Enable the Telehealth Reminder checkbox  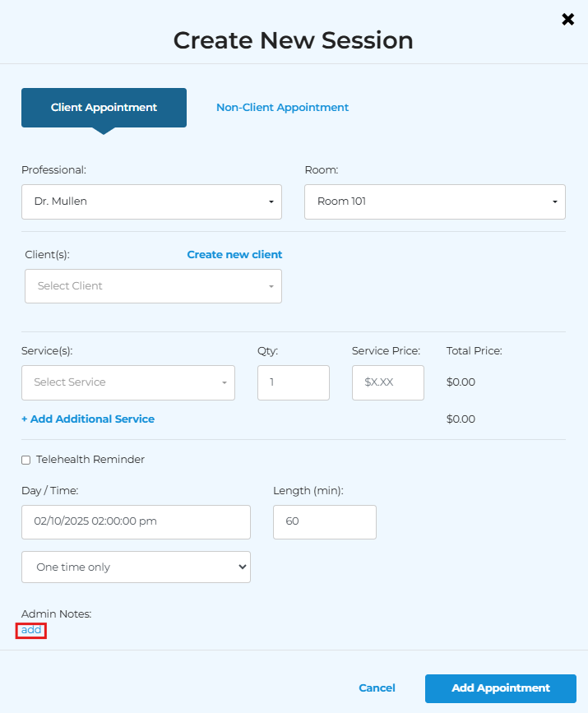click(26, 460)
